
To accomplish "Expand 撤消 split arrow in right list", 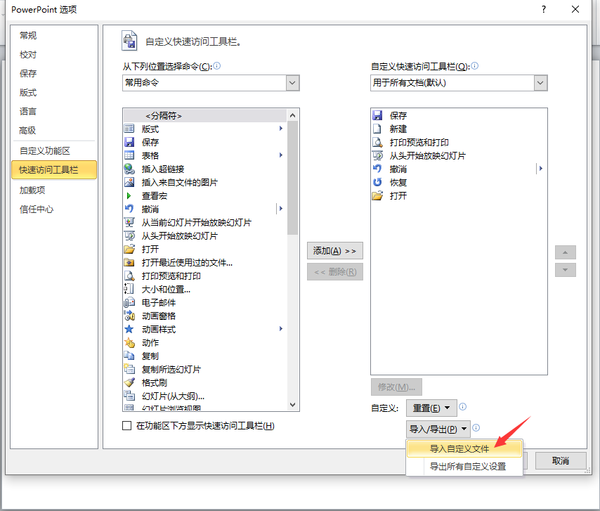I will point(540,168).
